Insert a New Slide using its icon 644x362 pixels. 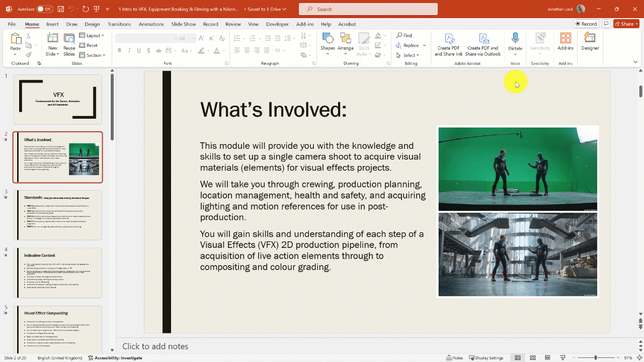point(52,38)
